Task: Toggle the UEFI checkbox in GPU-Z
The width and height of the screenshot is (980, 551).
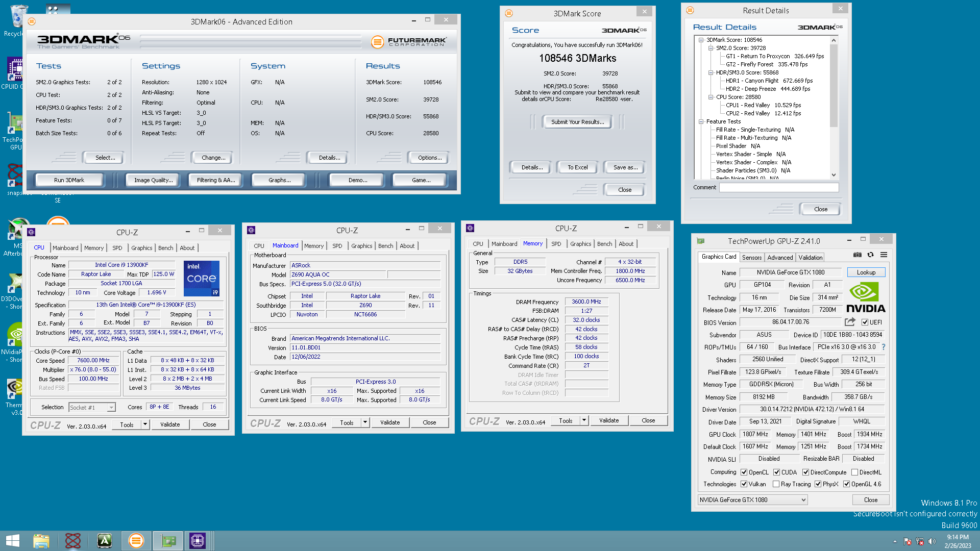Action: tap(865, 322)
